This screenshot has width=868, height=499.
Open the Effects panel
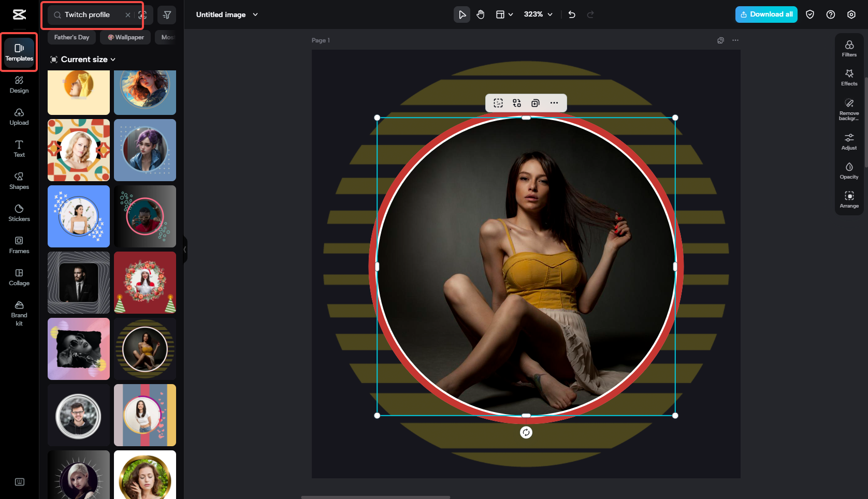(x=849, y=77)
